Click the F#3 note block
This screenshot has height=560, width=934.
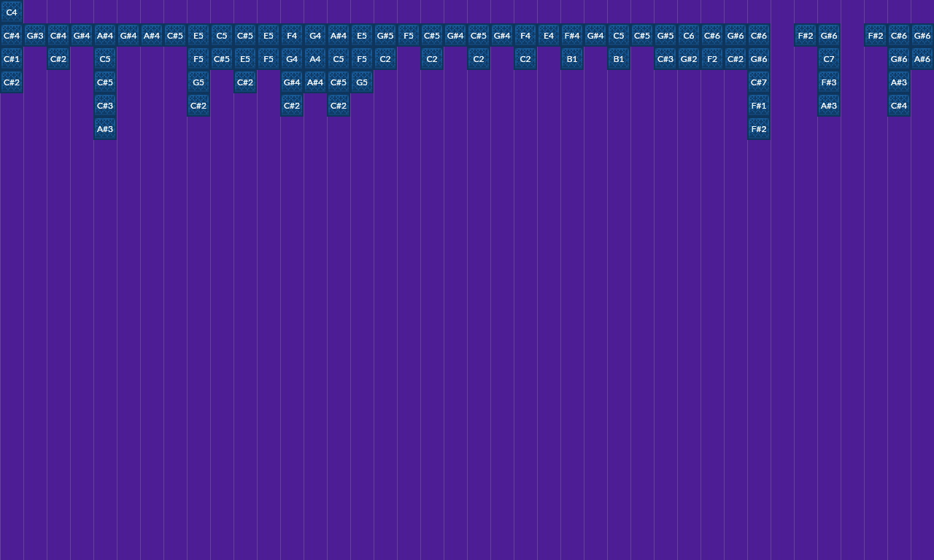(x=829, y=82)
